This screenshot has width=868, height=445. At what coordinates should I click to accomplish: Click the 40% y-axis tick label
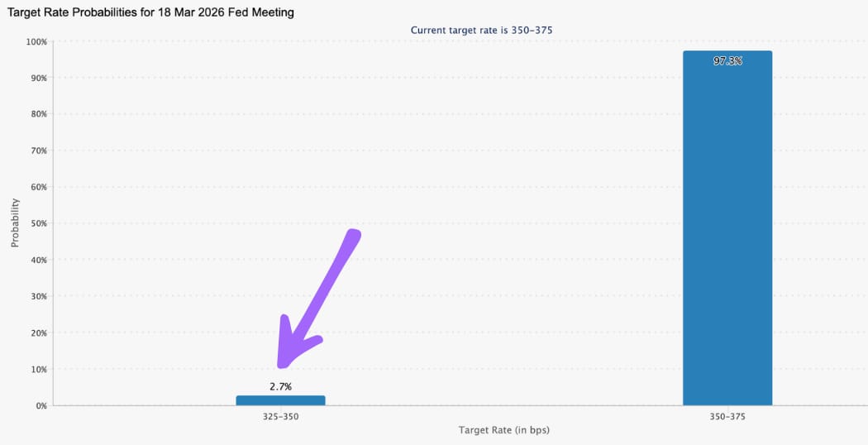coord(37,260)
